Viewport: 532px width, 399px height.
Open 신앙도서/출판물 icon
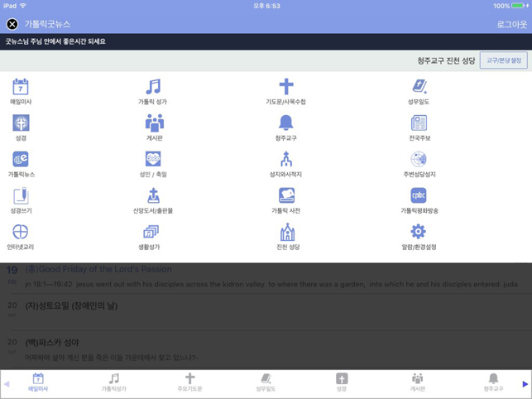[x=153, y=195]
